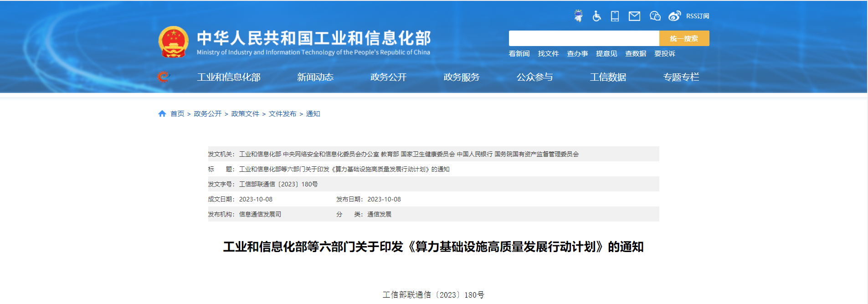Click the mobile phone version icon
This screenshot has height=304, width=868.
click(615, 16)
